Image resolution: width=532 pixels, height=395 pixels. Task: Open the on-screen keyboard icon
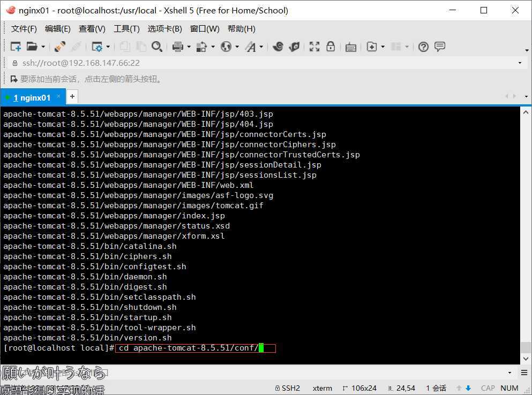351,47
